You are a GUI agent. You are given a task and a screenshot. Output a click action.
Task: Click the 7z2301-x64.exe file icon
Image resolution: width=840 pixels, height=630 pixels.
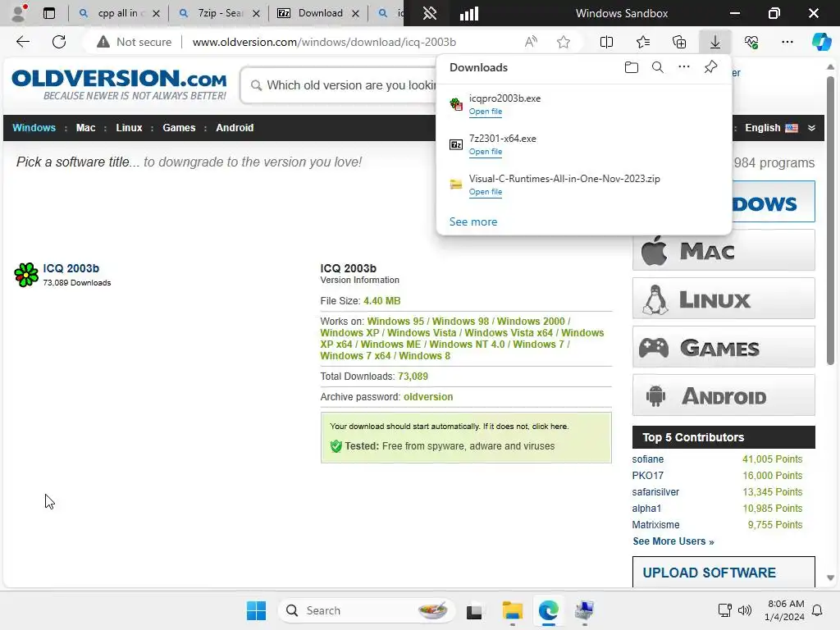(x=456, y=144)
